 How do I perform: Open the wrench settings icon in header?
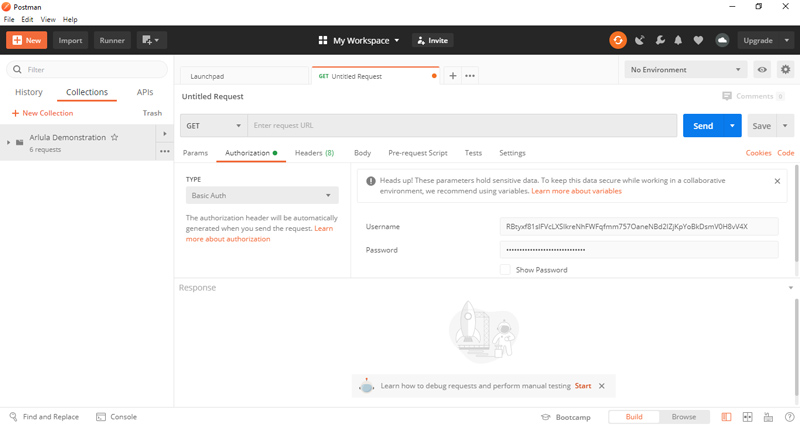pyautogui.click(x=660, y=40)
